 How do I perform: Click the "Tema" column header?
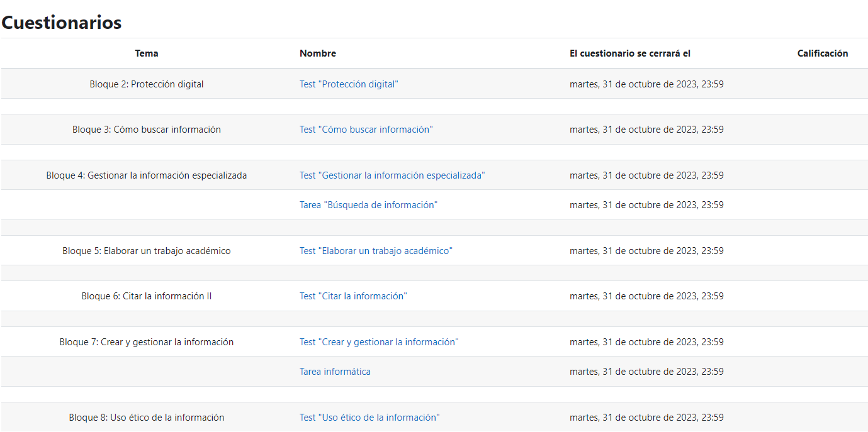click(x=147, y=53)
